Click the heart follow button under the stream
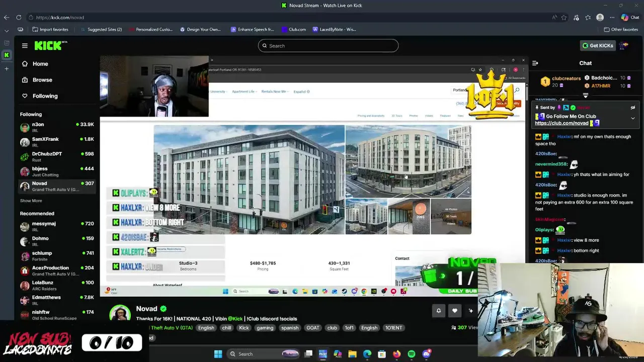644x362 pixels. pyautogui.click(x=454, y=311)
